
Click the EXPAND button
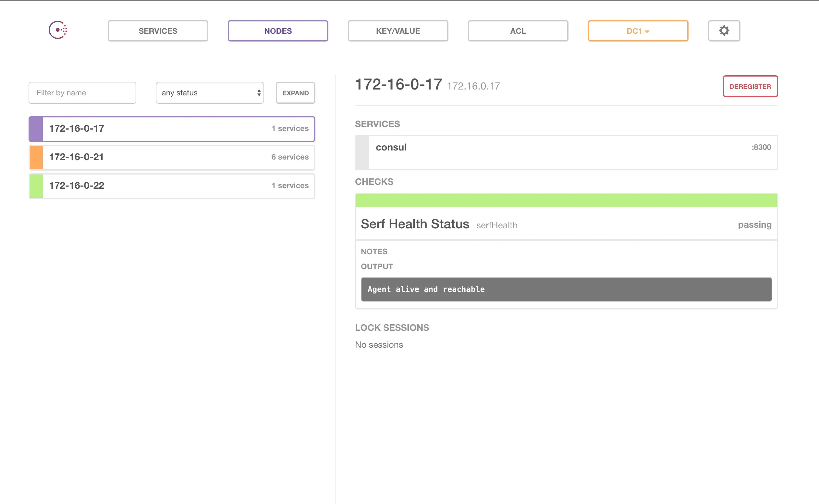point(295,93)
